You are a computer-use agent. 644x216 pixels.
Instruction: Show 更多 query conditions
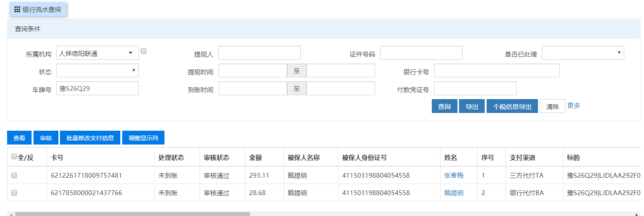(x=573, y=105)
